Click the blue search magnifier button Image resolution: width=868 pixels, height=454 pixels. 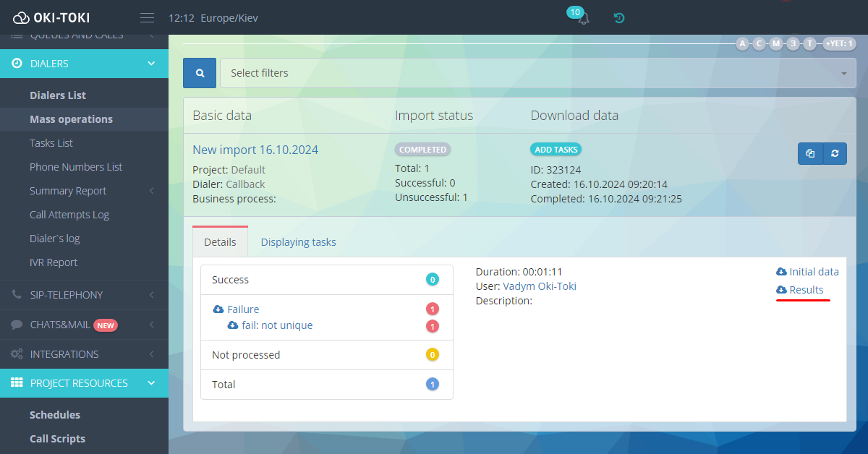(200, 73)
